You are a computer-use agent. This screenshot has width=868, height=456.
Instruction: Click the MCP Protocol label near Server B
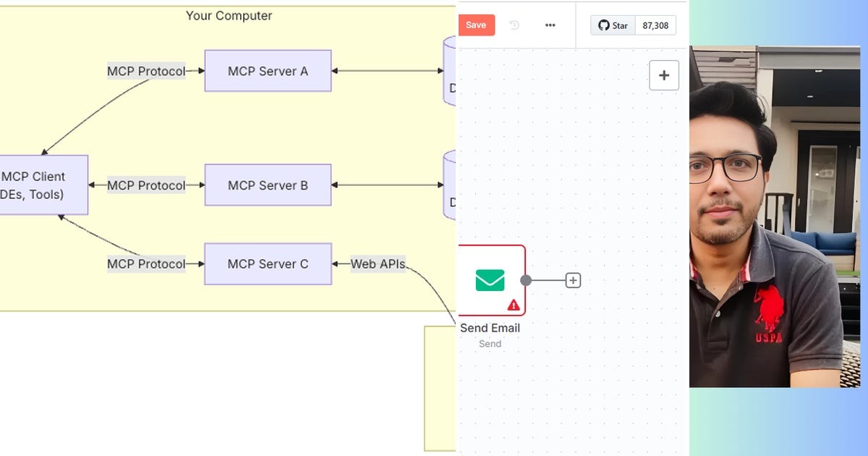(147, 185)
